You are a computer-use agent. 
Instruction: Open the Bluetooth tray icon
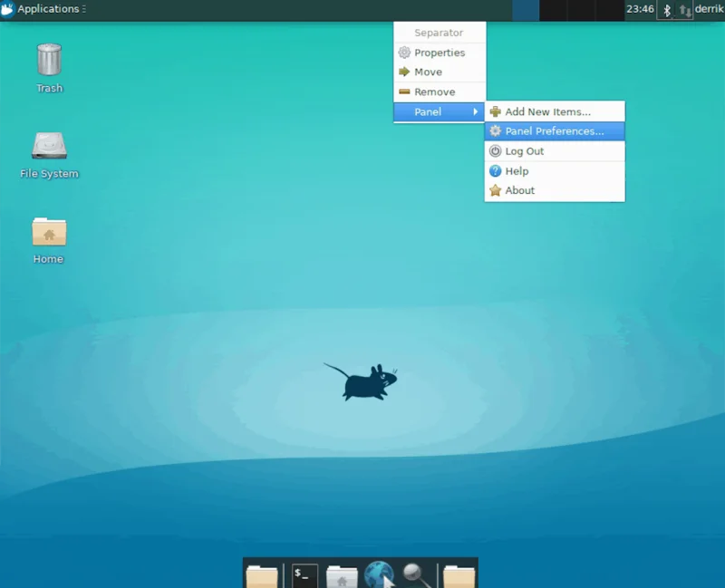coord(666,10)
